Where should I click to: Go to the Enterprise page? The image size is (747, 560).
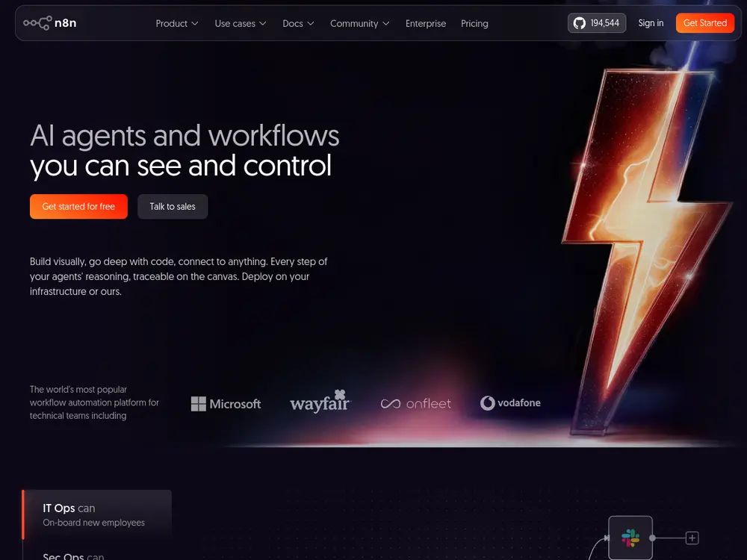[426, 23]
